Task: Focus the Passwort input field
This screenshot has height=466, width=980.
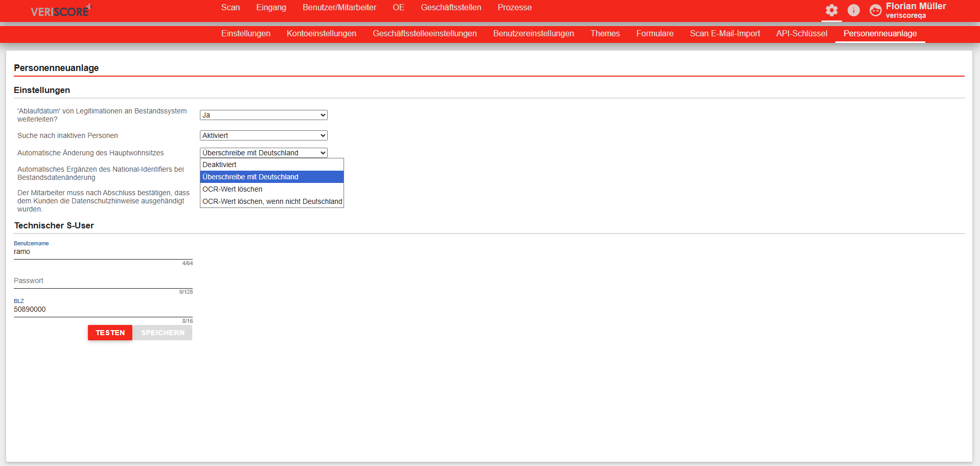Action: tap(103, 281)
